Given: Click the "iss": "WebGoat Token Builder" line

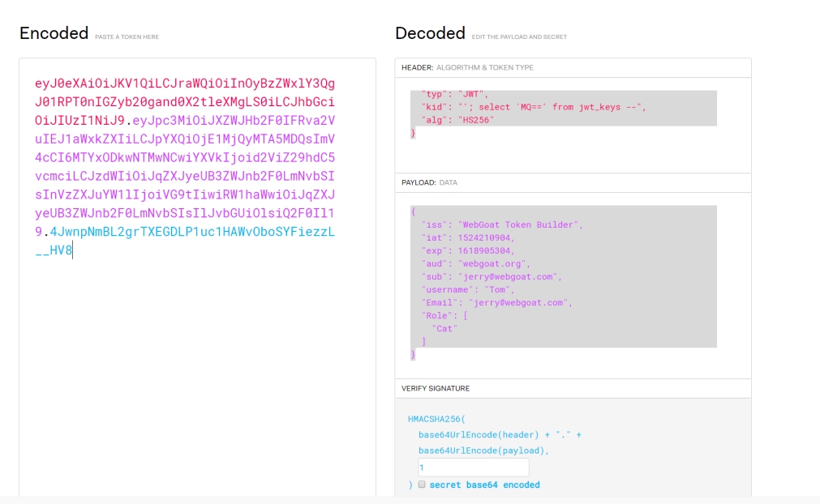Looking at the screenshot, I should [502, 224].
